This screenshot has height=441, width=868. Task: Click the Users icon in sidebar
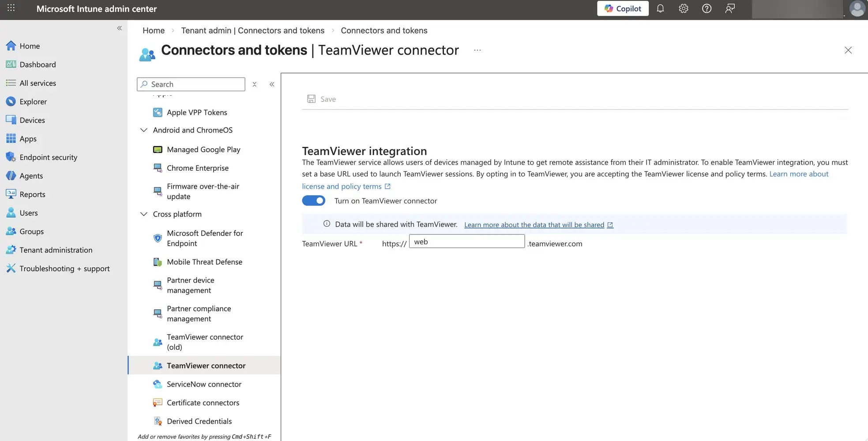[x=11, y=213]
